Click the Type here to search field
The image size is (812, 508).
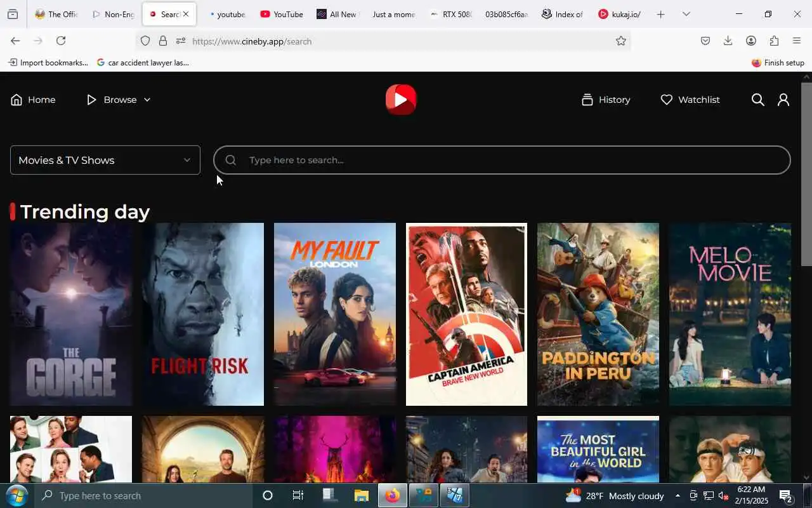(x=502, y=160)
